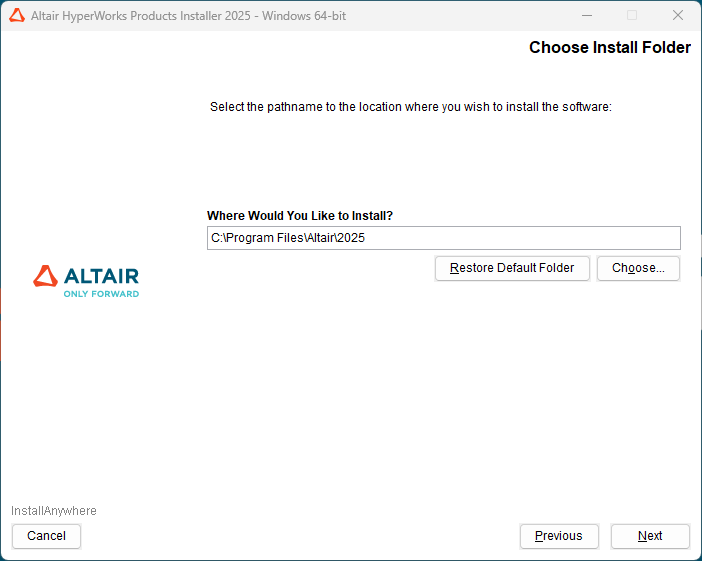Click on '2025' in the install path
This screenshot has width=702, height=561.
(351, 238)
